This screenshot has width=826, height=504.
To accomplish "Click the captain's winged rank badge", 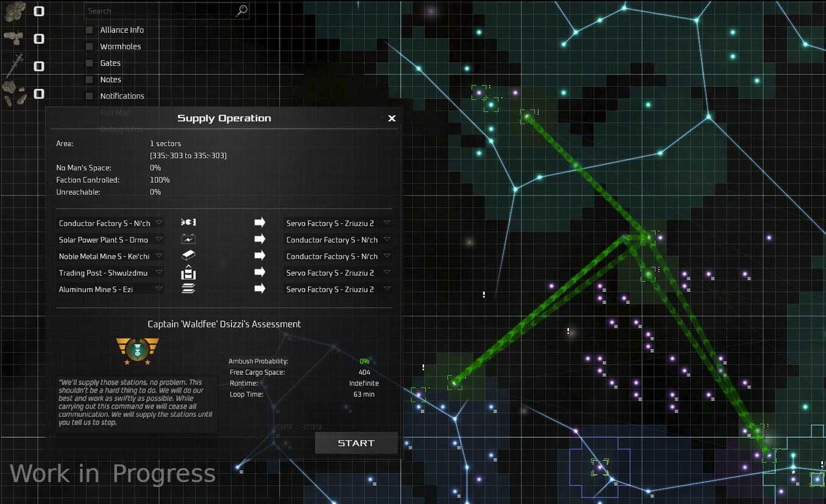I will coord(138,351).
